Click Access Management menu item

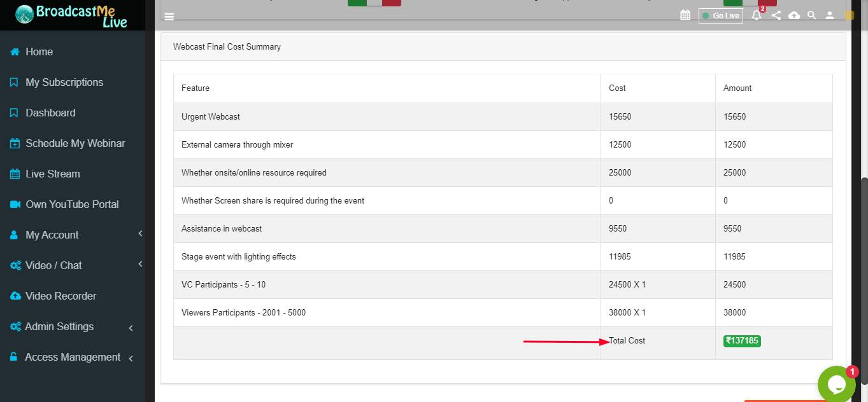[x=73, y=357]
